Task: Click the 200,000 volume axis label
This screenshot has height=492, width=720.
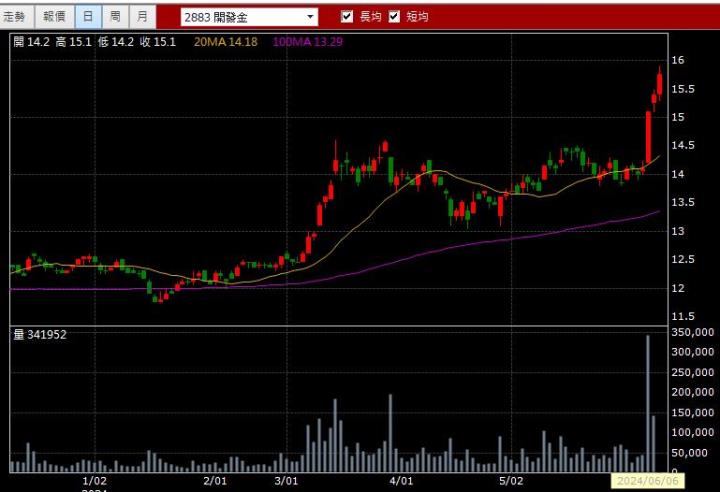Action: click(x=692, y=392)
